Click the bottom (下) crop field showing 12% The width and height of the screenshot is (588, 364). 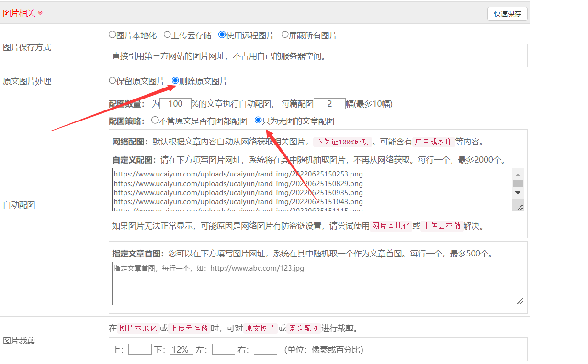pyautogui.click(x=181, y=350)
